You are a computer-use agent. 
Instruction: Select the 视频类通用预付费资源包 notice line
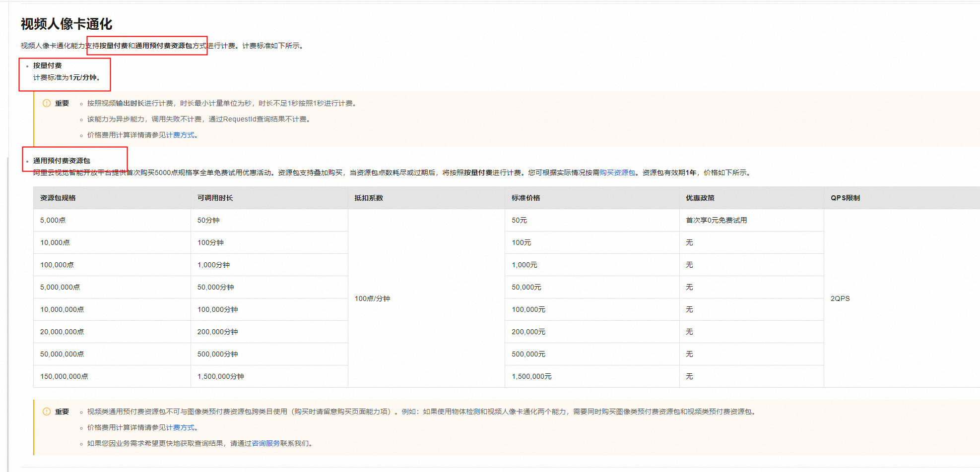(422, 412)
